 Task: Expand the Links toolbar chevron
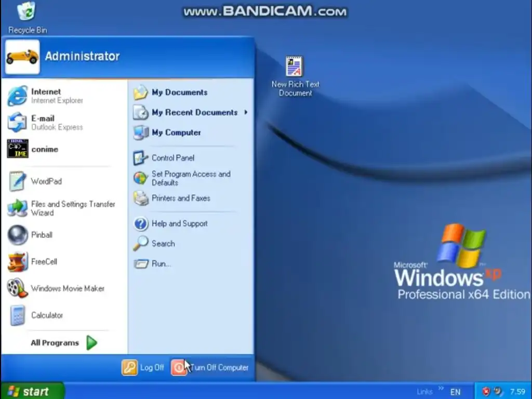pos(441,389)
